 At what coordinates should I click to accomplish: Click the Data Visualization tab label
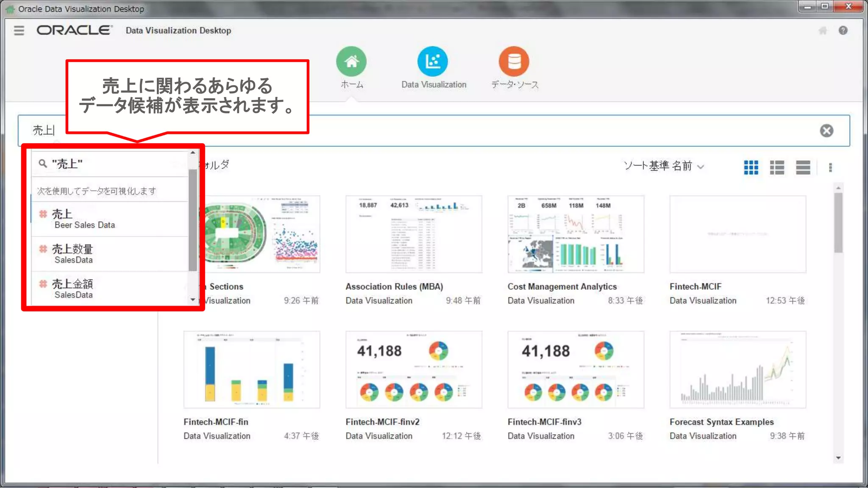434,85
